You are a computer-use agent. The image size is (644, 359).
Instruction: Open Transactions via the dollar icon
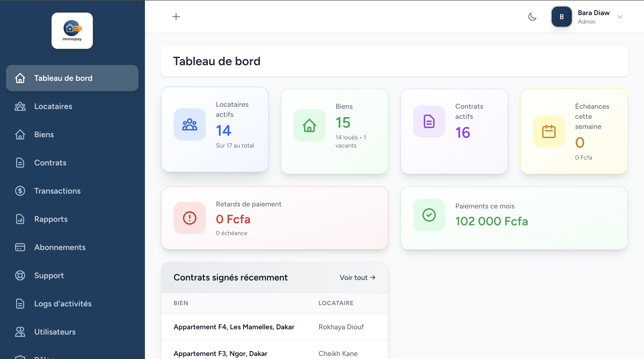(20, 191)
